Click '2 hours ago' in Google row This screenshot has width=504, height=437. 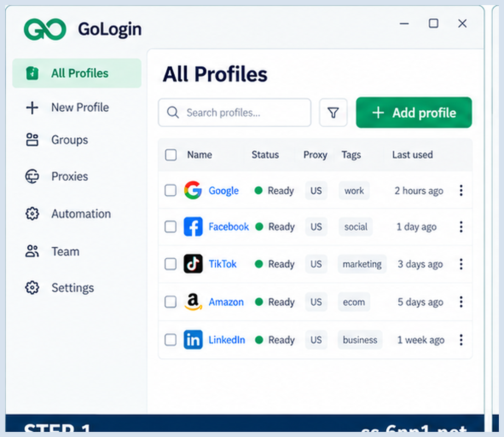(x=419, y=191)
